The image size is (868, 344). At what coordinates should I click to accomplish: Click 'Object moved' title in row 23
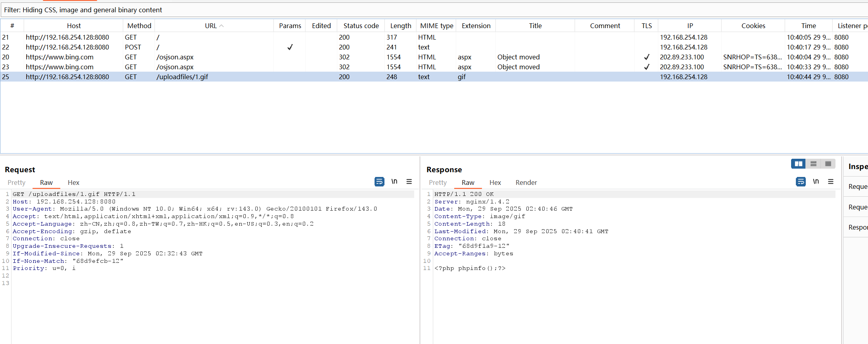tap(518, 67)
